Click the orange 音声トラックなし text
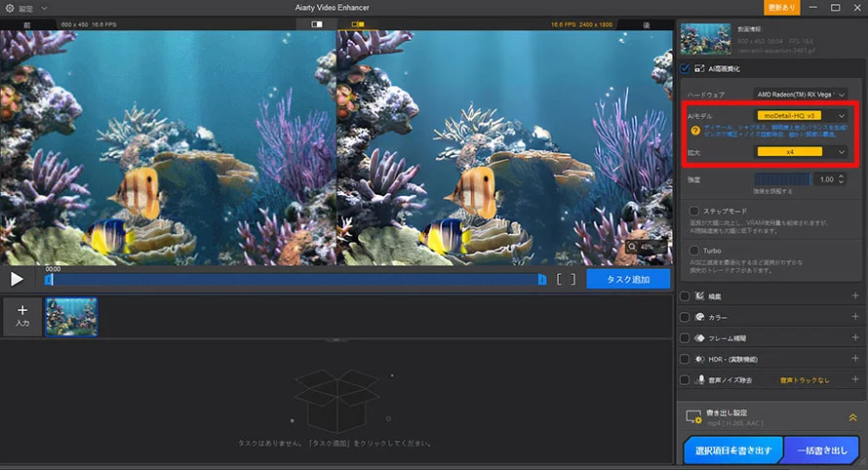 pos(805,380)
